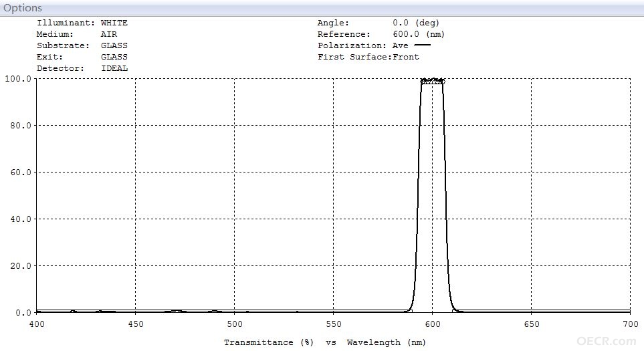Click the Polarization Ave line sample
The width and height of the screenshot is (644, 351).
tap(423, 45)
